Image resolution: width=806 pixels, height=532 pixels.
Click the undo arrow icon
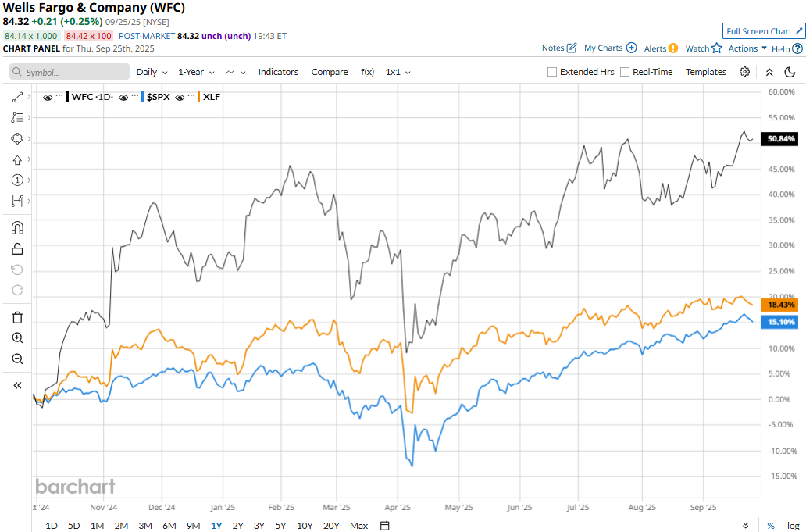[17, 270]
